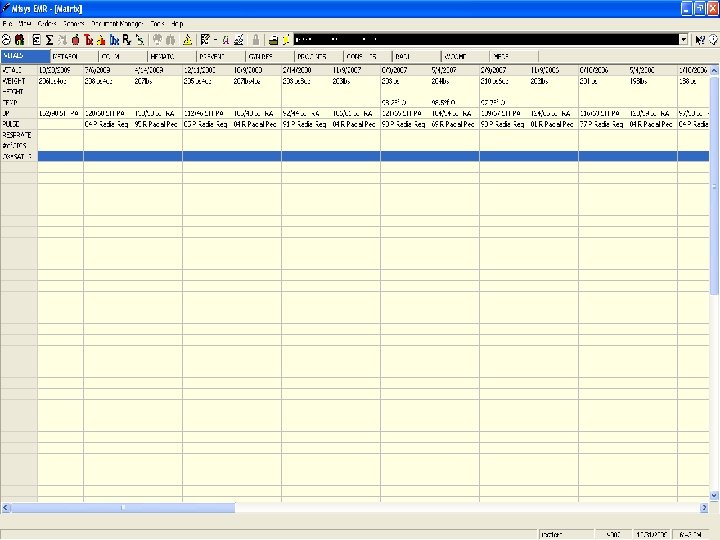The height and width of the screenshot is (540, 720).
Task: Click the 198lbs weight cell
Action: tap(652, 81)
